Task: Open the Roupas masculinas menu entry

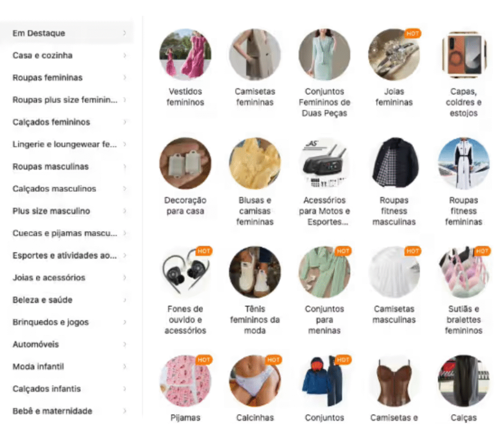Action: click(67, 166)
